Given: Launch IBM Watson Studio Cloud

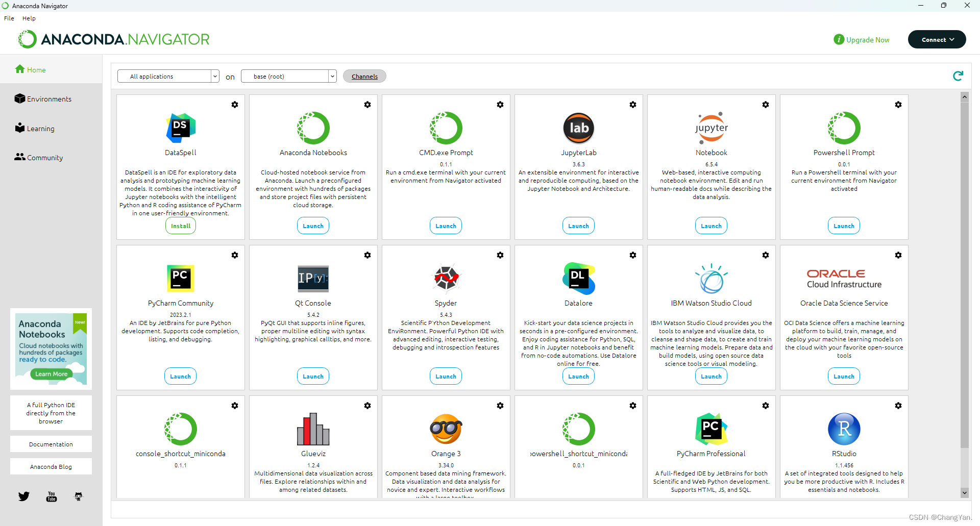Looking at the screenshot, I should 712,377.
